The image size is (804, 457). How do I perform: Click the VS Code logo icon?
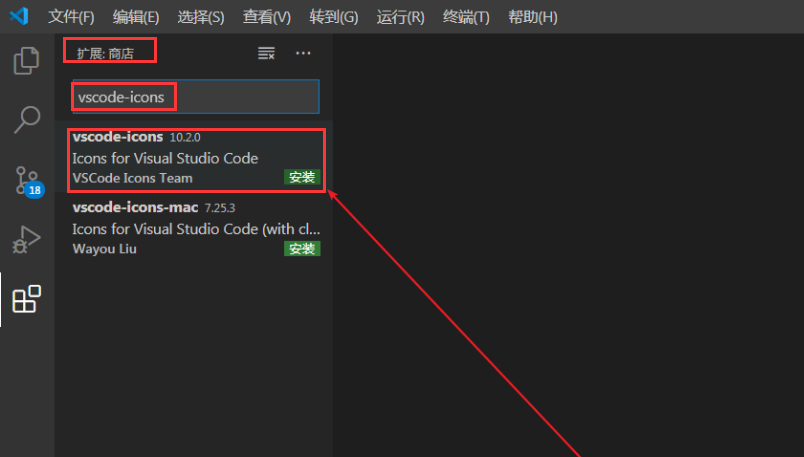19,17
